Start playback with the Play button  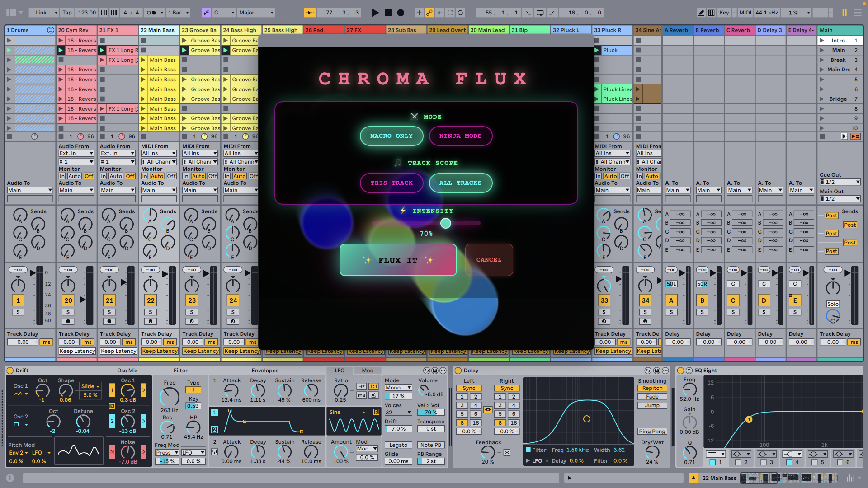point(375,13)
